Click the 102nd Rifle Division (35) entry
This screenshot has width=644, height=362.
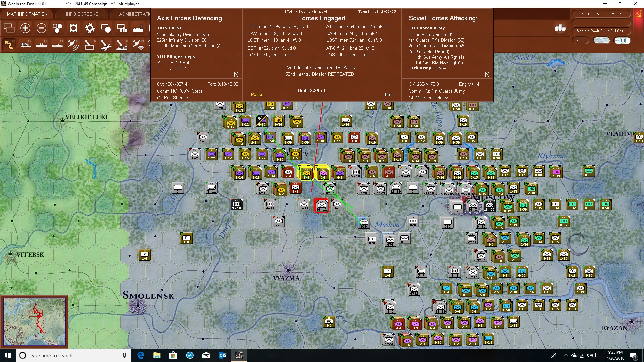pos(432,34)
